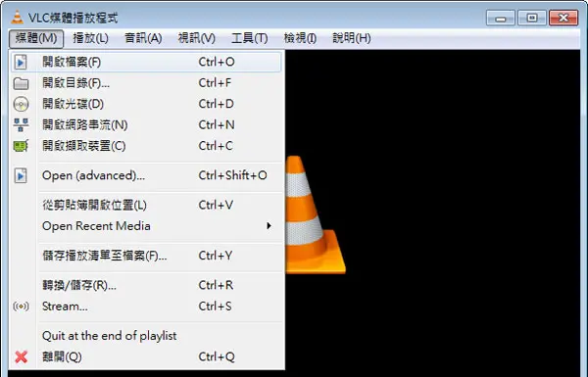This screenshot has width=588, height=377.
Task: Open the 工具(T) menu
Action: [x=250, y=38]
